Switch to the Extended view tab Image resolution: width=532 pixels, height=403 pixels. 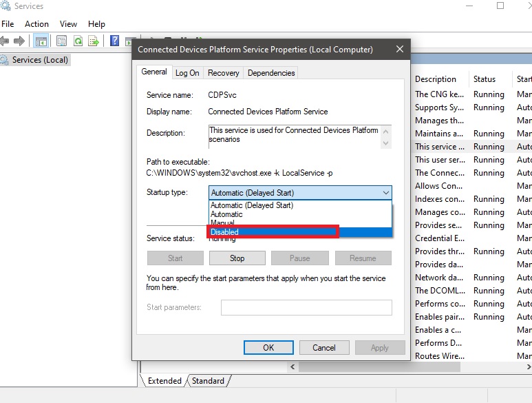(164, 381)
